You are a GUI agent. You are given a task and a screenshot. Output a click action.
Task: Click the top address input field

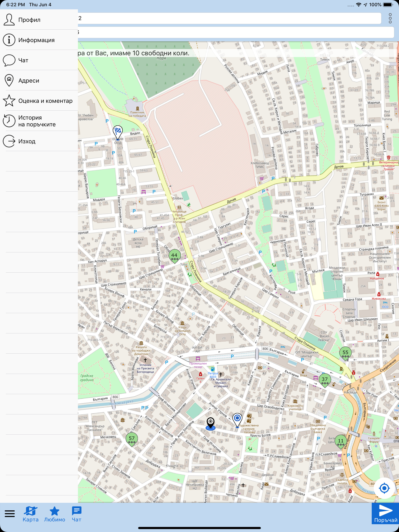(229, 18)
